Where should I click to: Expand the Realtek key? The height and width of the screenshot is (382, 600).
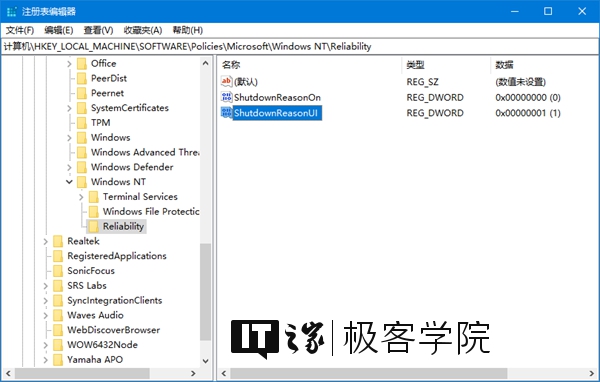[x=46, y=242]
